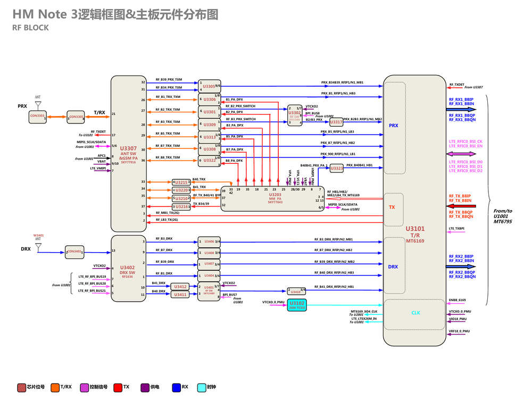
Task: Click the TX section inside U3101
Action: tap(394, 209)
